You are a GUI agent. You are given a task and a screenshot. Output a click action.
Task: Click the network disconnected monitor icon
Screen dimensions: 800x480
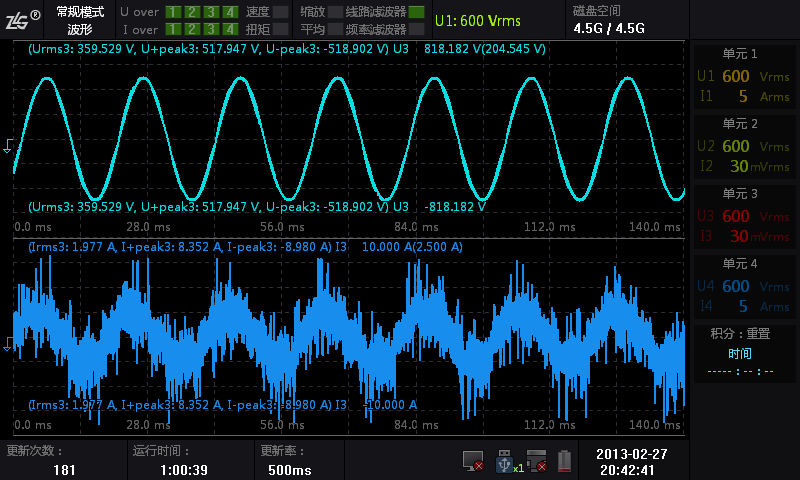[473, 461]
